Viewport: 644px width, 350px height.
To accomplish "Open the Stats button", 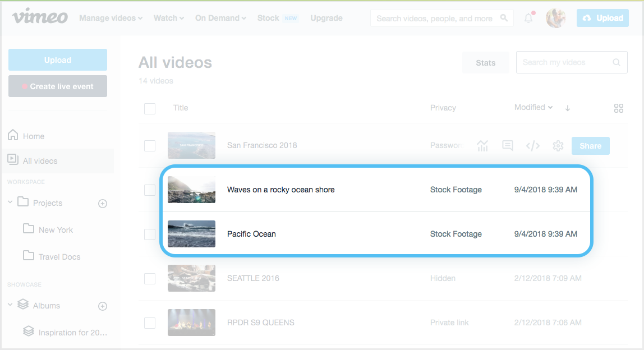I will (485, 63).
